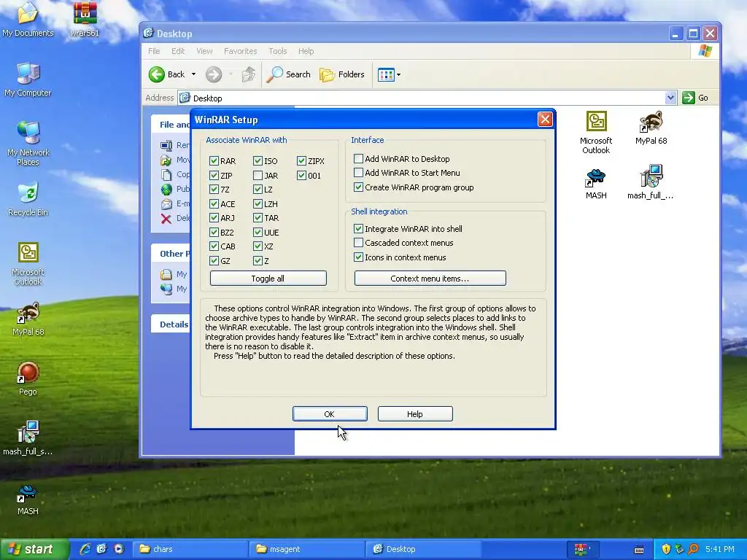Click the Show Desktop quick launch icon
Image resolution: width=747 pixels, height=560 pixels.
click(101, 549)
